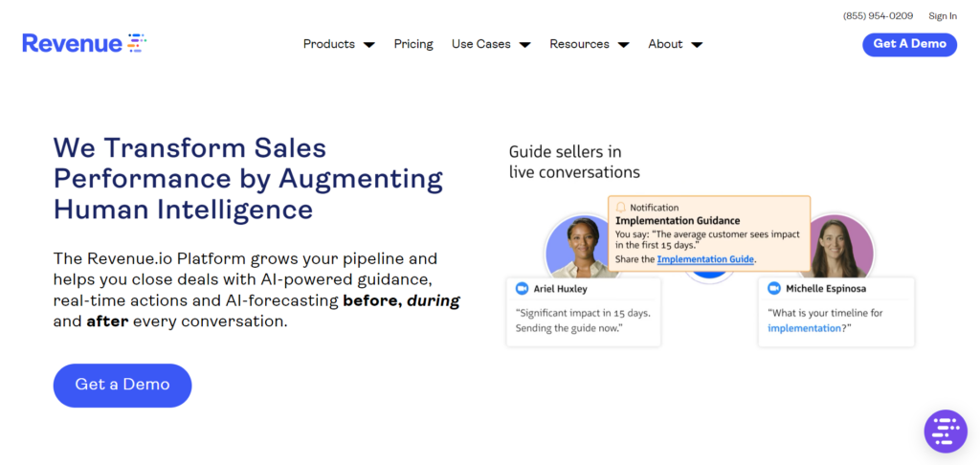Open the Use Cases menu
This screenshot has height=465, width=980.
481,44
